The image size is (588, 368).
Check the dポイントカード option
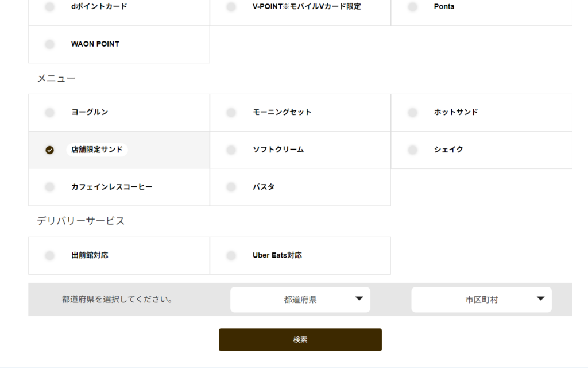[50, 7]
